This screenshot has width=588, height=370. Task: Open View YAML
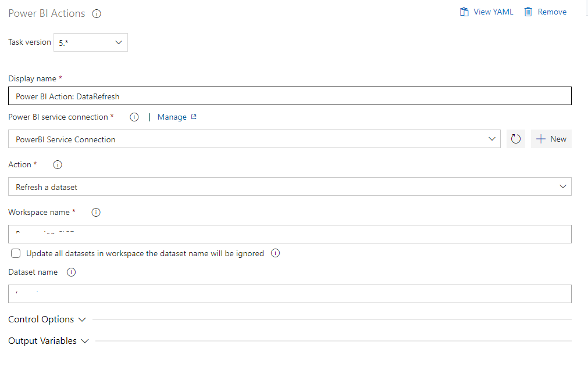[x=486, y=12]
